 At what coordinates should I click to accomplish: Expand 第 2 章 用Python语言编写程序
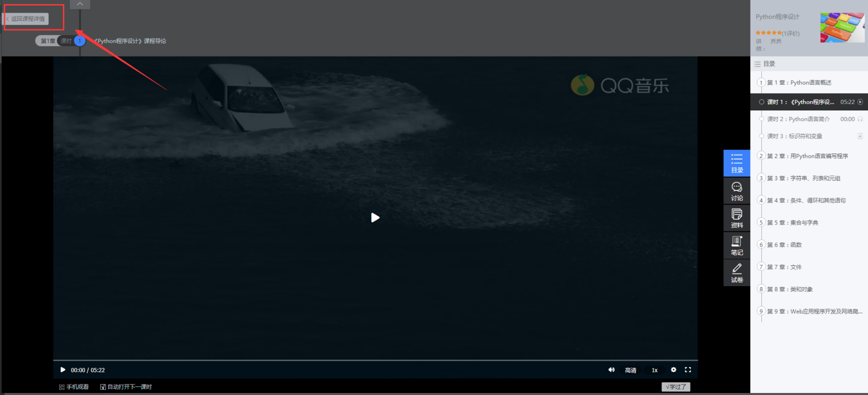pos(807,156)
